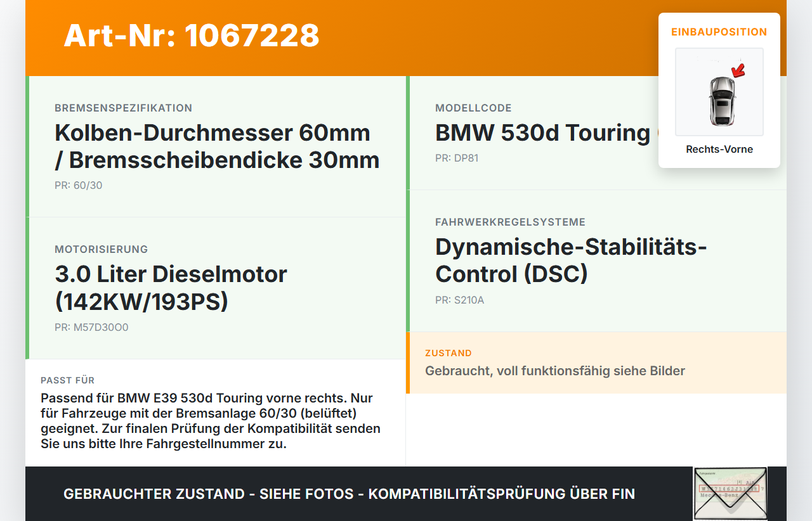
Task: Select the PASST FÜR label
Action: pos(67,380)
